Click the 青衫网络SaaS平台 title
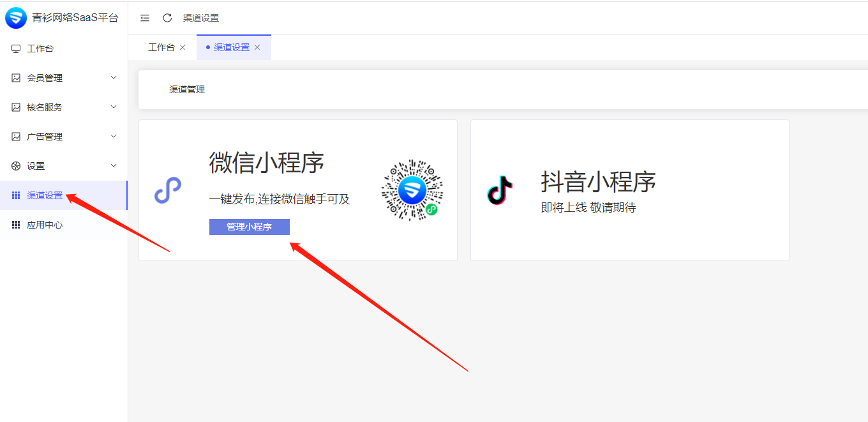The height and width of the screenshot is (422, 868). point(75,18)
